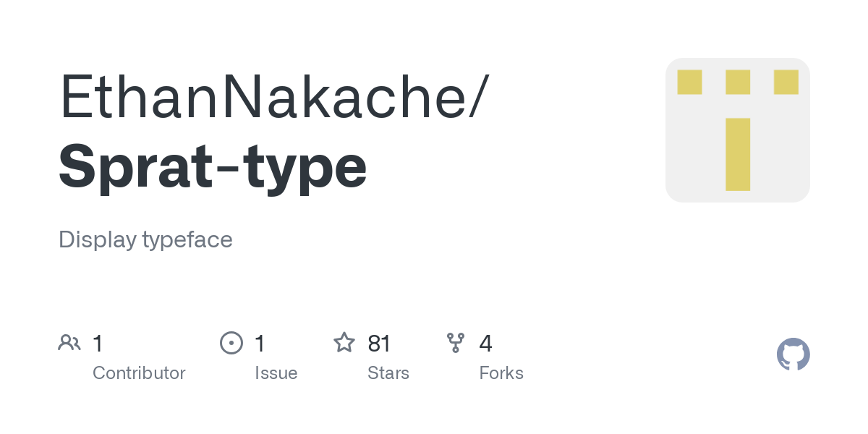Click the contributors people icon
Viewport: 868px width, 434px height.
[x=69, y=343]
